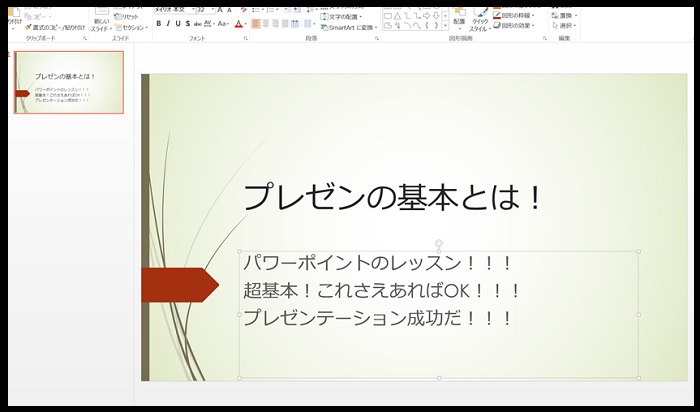The image size is (700, 412).
Task: Click the line プレゼンテーション成功だ!!!
Action: click(377, 318)
